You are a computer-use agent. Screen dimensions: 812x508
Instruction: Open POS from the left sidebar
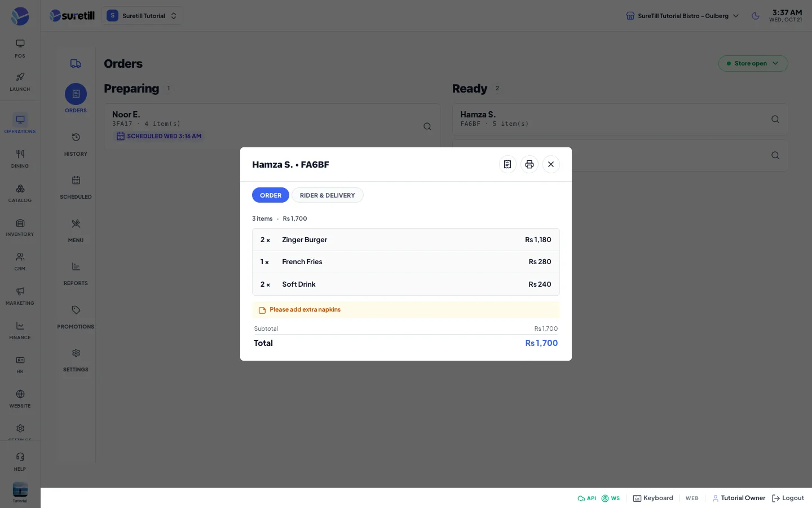[20, 49]
